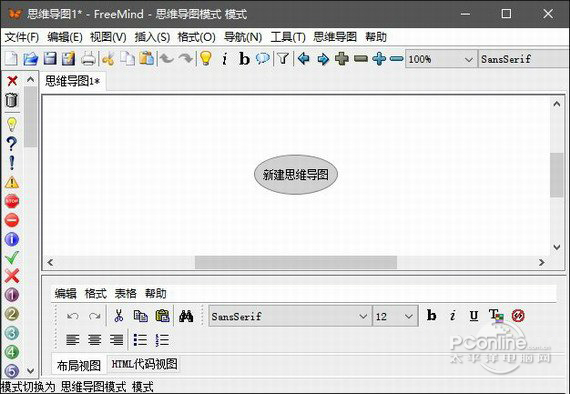Click the blue minus icon

coord(397,59)
